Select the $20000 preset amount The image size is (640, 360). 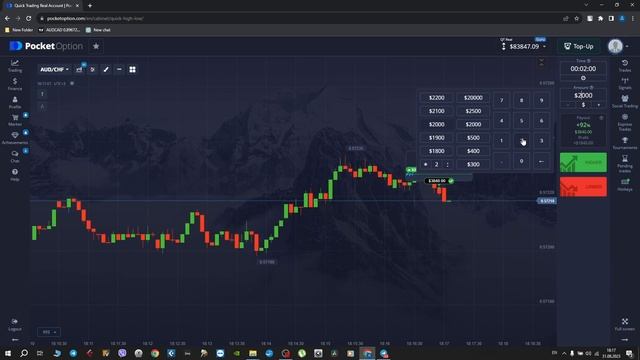tap(473, 98)
